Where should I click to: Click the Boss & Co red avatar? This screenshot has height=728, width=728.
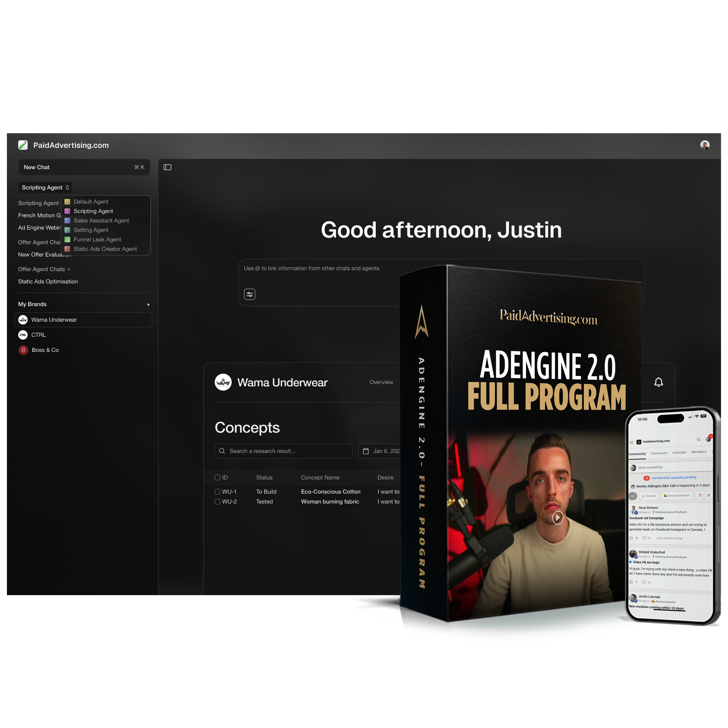coord(23,350)
